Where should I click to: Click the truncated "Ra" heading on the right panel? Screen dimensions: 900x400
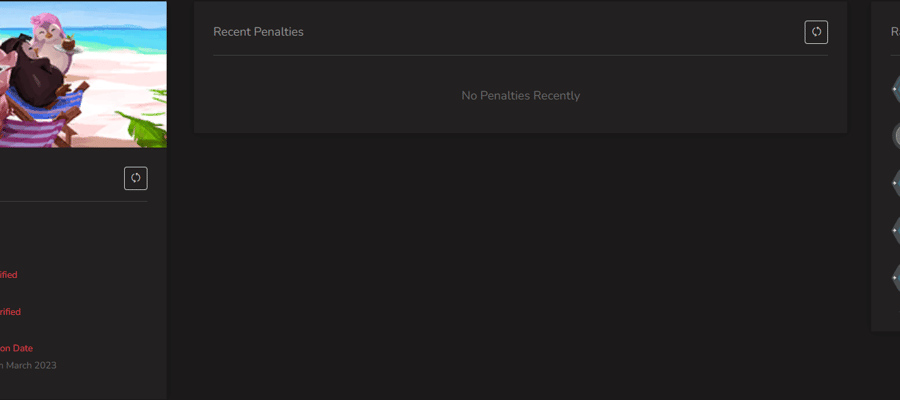[x=895, y=32]
